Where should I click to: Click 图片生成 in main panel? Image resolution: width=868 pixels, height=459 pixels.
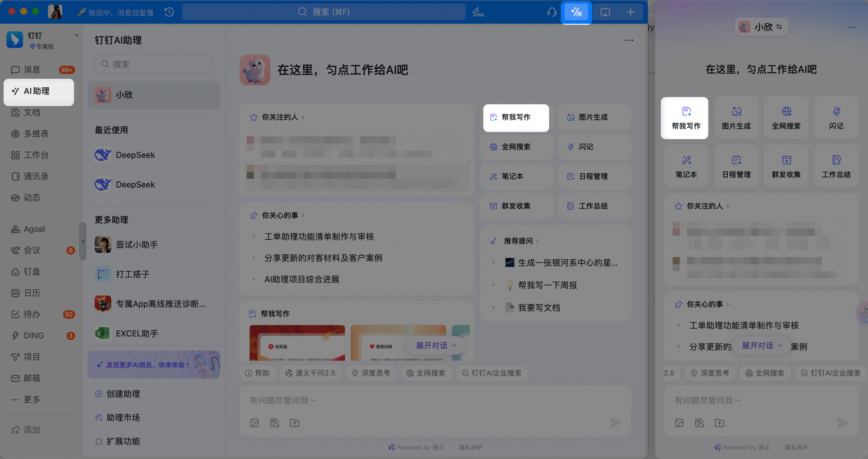pyautogui.click(x=594, y=117)
